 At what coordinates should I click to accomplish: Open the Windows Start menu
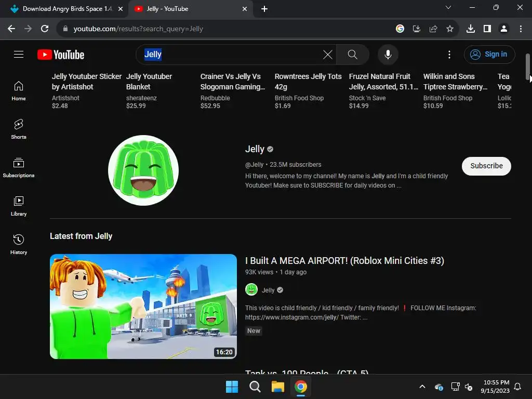[x=232, y=387]
